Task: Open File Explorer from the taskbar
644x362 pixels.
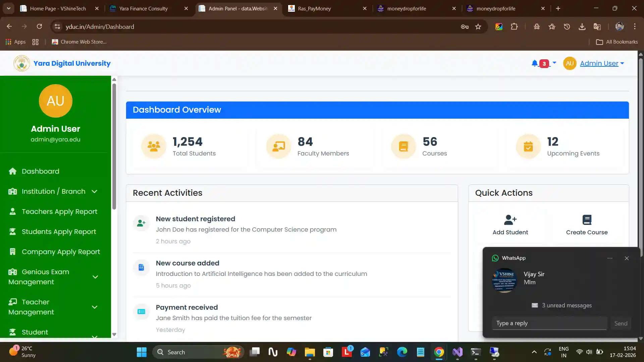Action: coord(310,352)
